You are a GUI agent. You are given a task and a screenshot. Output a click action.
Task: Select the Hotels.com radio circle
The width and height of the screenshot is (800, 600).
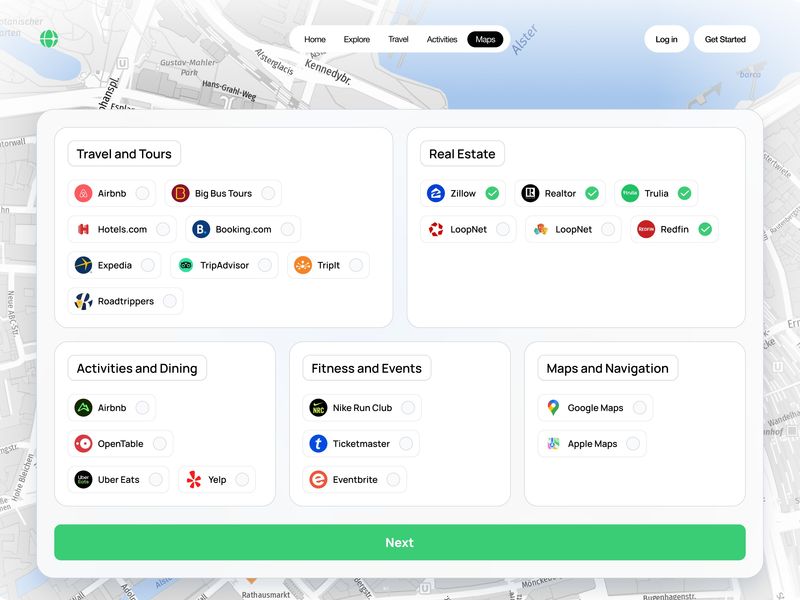click(163, 229)
